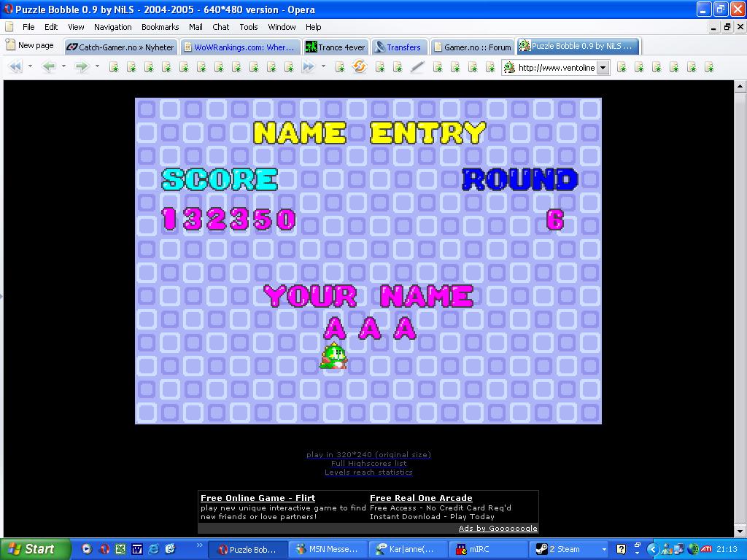The image size is (747, 560).
Task: Click the wand pen icon in toolbar
Action: [417, 67]
